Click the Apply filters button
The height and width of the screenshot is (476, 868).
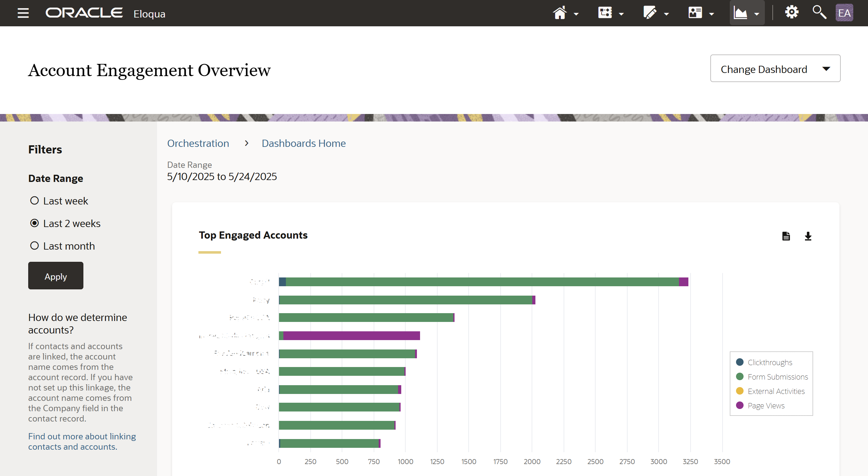tap(55, 276)
